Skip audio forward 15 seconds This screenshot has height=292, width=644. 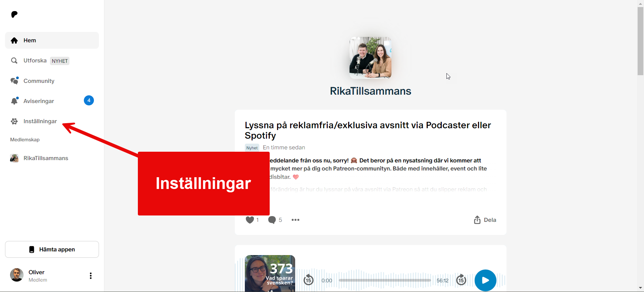pyautogui.click(x=461, y=280)
